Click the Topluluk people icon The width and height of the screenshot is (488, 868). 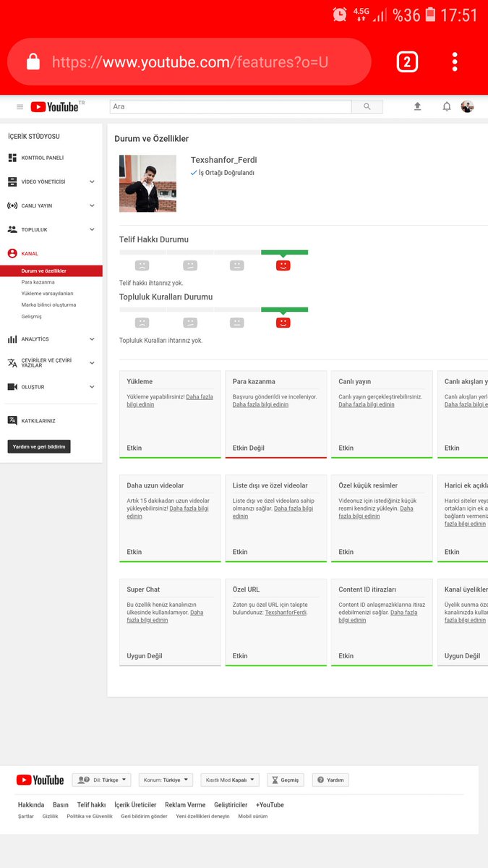tap(12, 229)
